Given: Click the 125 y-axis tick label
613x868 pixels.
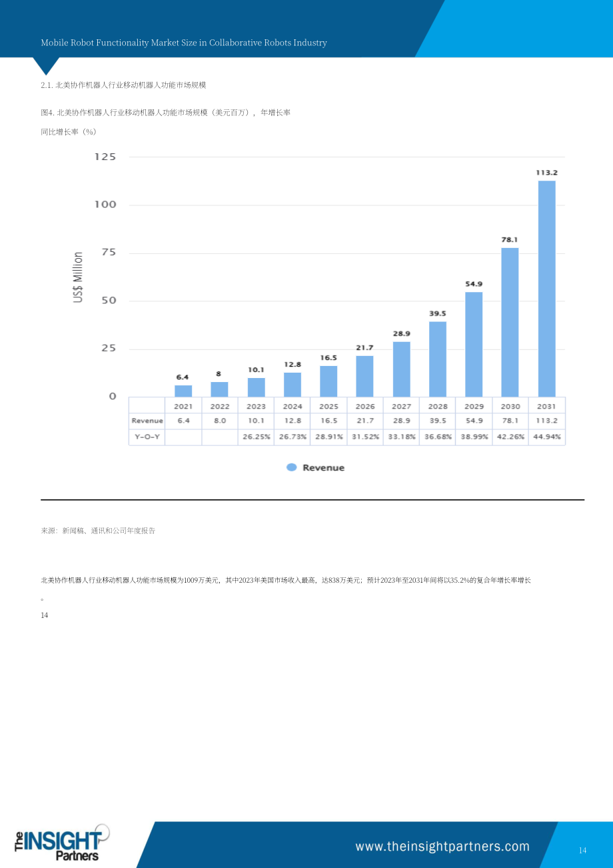Looking at the screenshot, I should pyautogui.click(x=105, y=157).
